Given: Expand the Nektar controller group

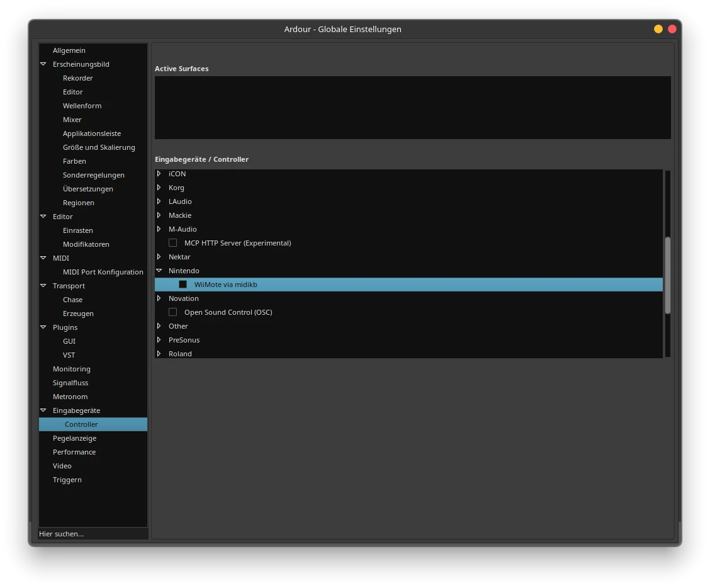Looking at the screenshot, I should [159, 257].
